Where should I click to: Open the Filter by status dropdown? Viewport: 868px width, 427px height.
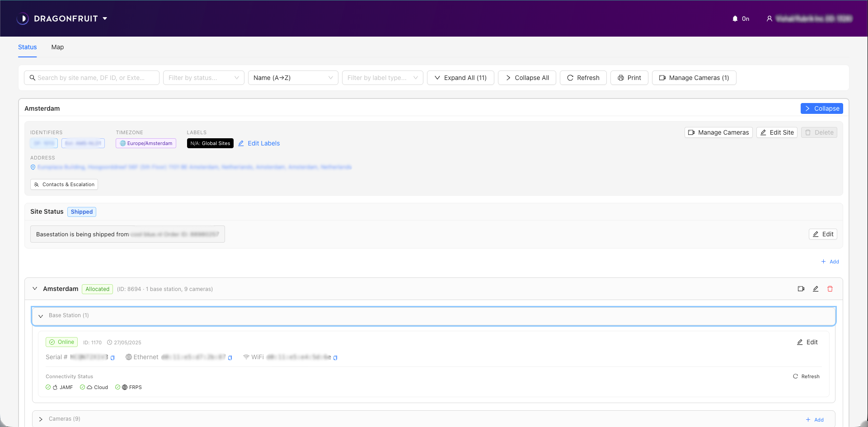203,78
